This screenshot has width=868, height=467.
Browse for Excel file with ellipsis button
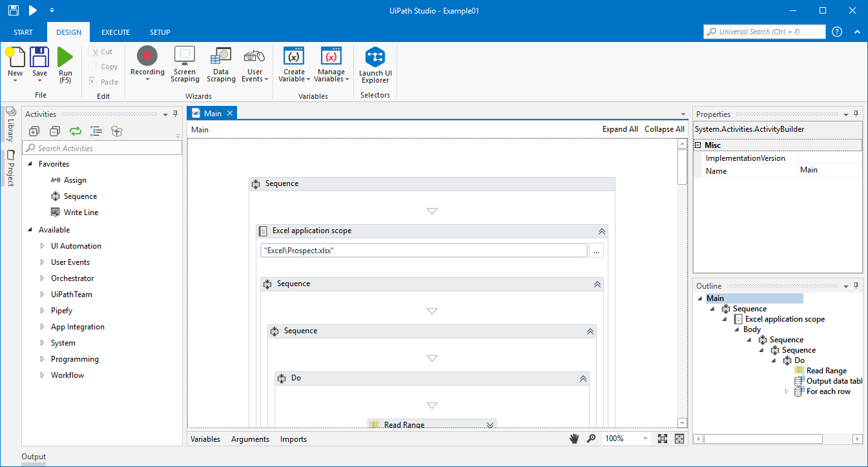[596, 251]
